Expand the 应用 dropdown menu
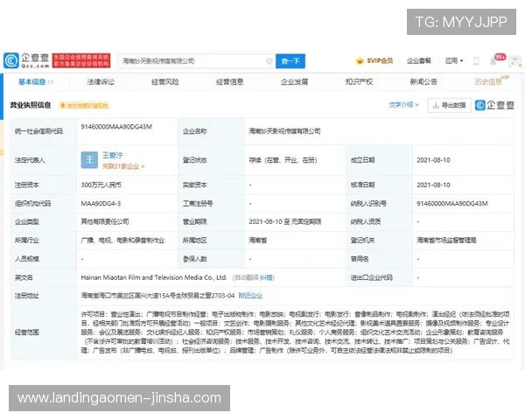The height and width of the screenshot is (420, 525). click(453, 61)
